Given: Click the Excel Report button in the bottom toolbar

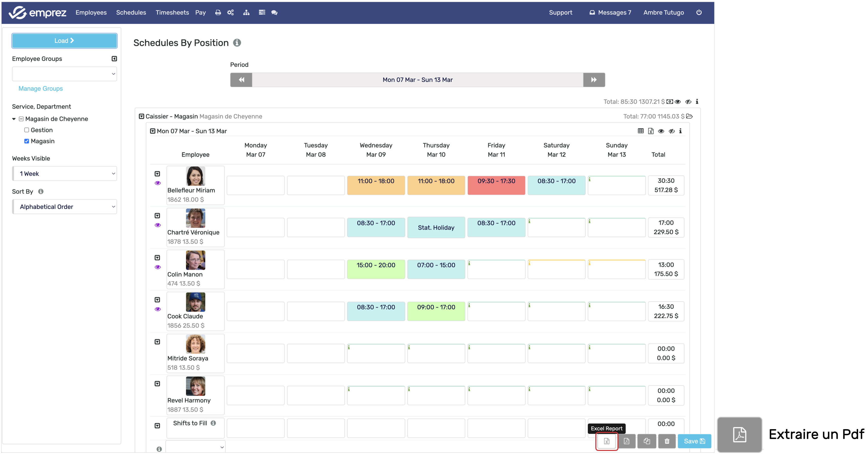Looking at the screenshot, I should pyautogui.click(x=607, y=441).
